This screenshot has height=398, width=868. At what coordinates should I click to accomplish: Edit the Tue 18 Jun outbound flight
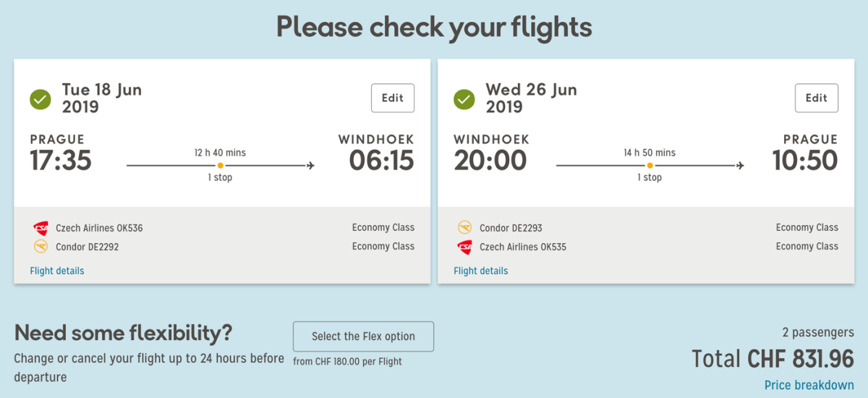coord(393,98)
